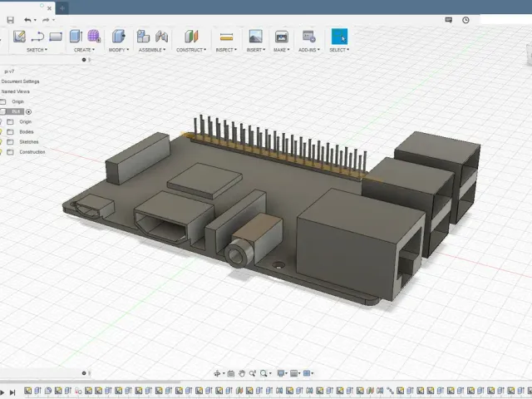Open the CREATE dropdown menu
Image resolution: width=532 pixels, height=399 pixels.
coord(84,50)
